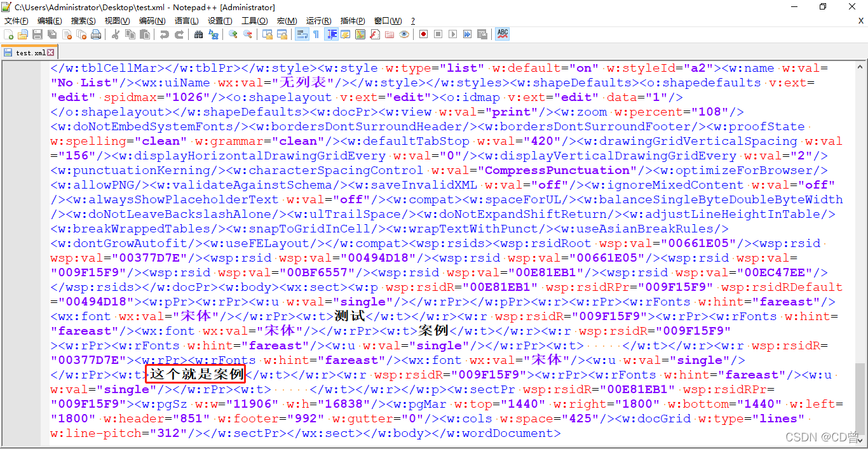This screenshot has height=449, width=868.
Task: Click the word "测试" in the XML
Action: click(x=349, y=316)
